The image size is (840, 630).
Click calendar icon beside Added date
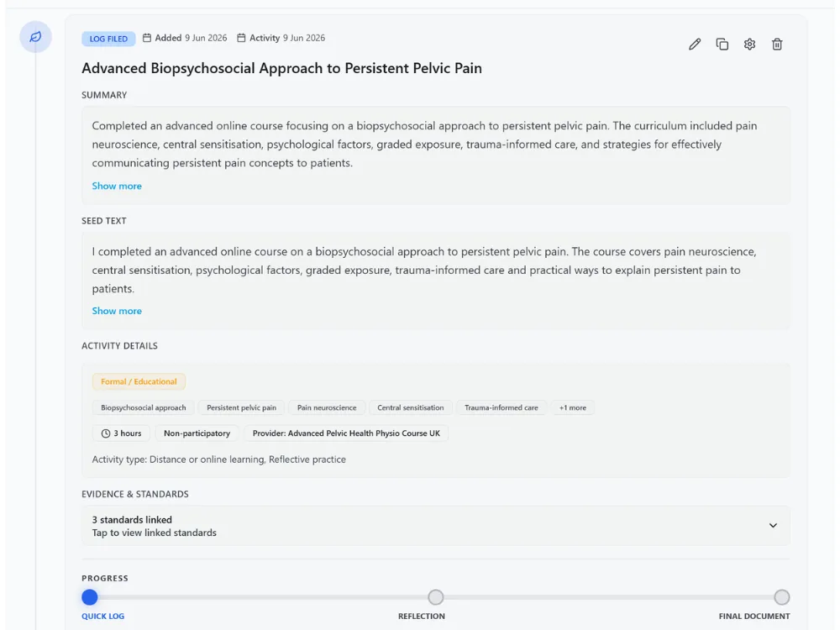pyautogui.click(x=147, y=38)
